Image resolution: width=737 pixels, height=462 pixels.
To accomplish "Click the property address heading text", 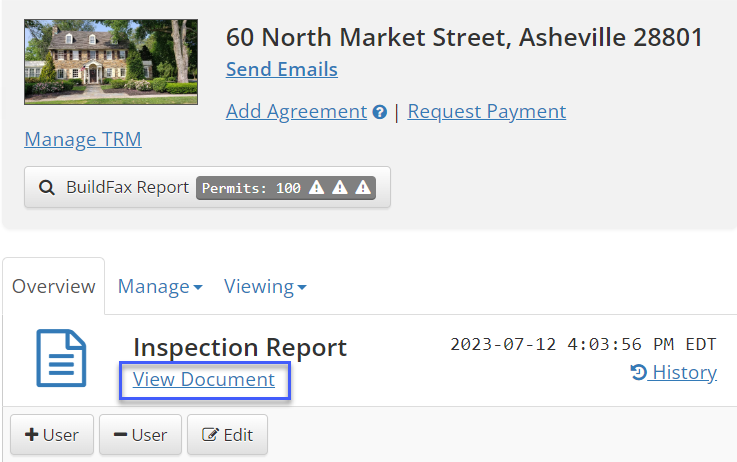I will (x=464, y=38).
